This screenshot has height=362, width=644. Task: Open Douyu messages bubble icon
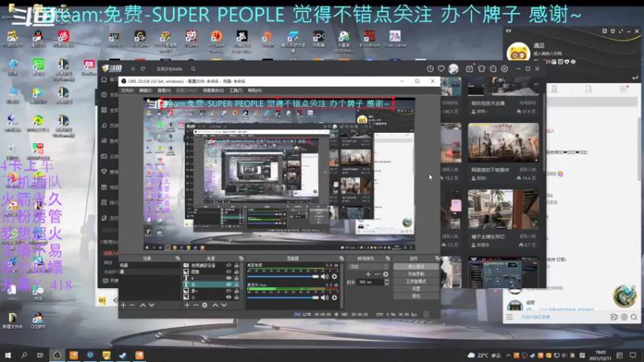click(x=493, y=69)
